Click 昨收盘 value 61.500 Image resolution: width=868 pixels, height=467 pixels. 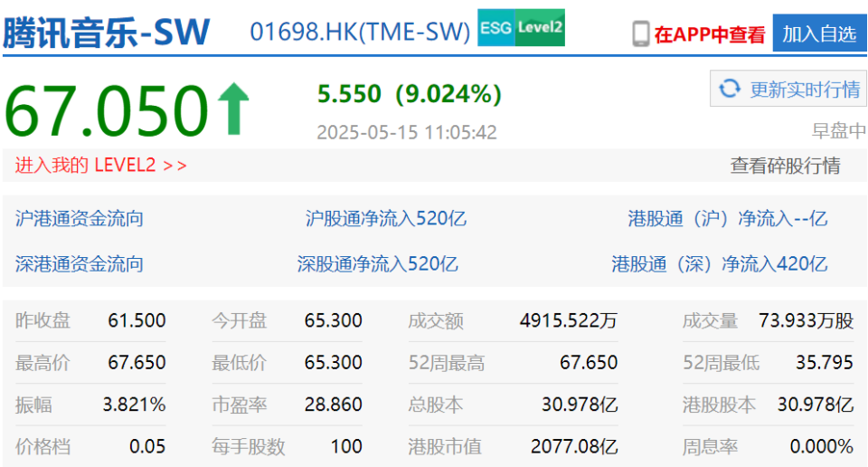[x=137, y=320]
